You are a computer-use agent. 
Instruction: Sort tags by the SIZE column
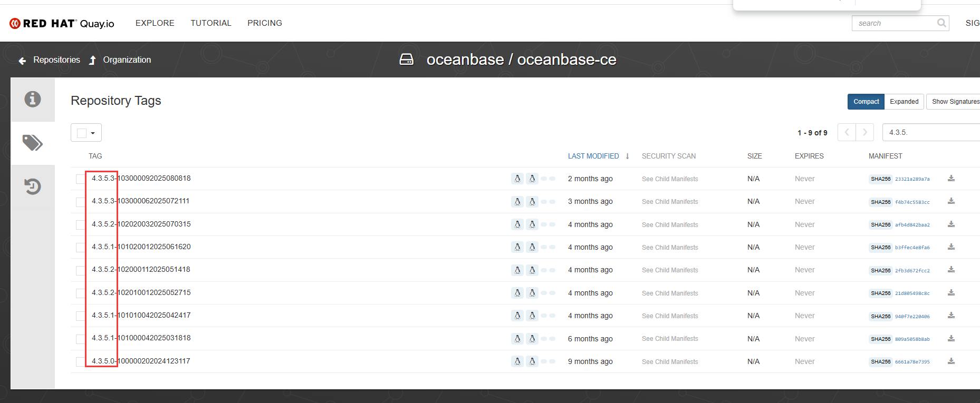click(754, 156)
